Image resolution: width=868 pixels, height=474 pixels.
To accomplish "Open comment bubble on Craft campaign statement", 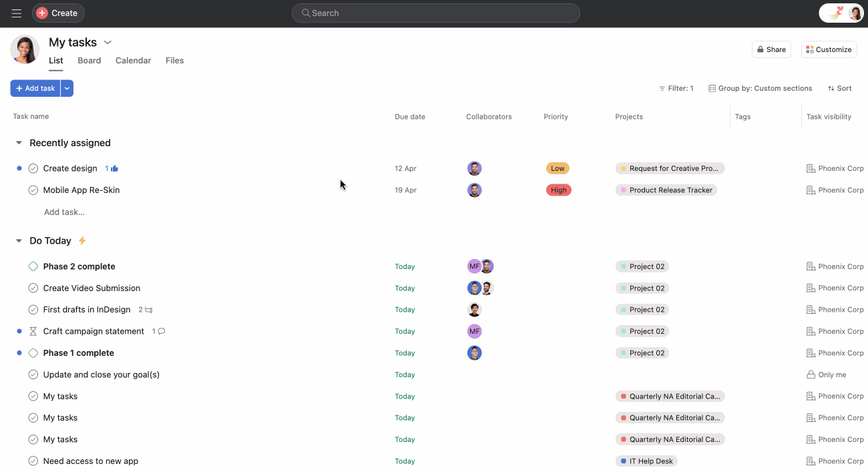I will point(161,332).
